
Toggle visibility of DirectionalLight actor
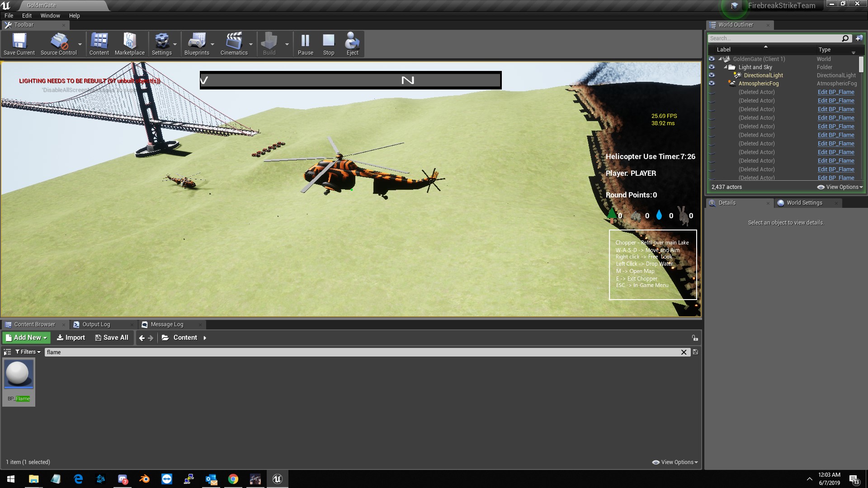point(712,75)
